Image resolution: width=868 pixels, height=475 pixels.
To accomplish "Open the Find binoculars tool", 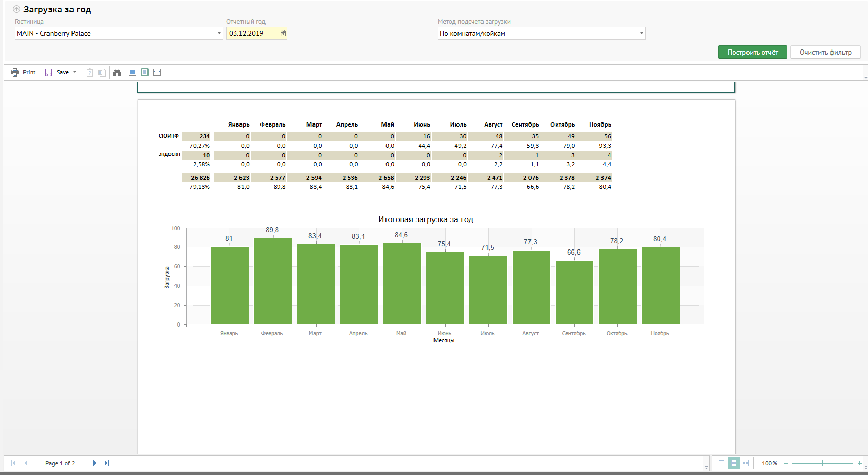I will click(x=117, y=72).
